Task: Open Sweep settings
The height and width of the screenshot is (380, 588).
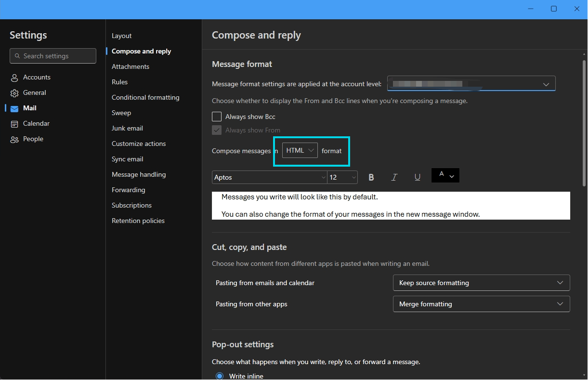Action: (121, 113)
